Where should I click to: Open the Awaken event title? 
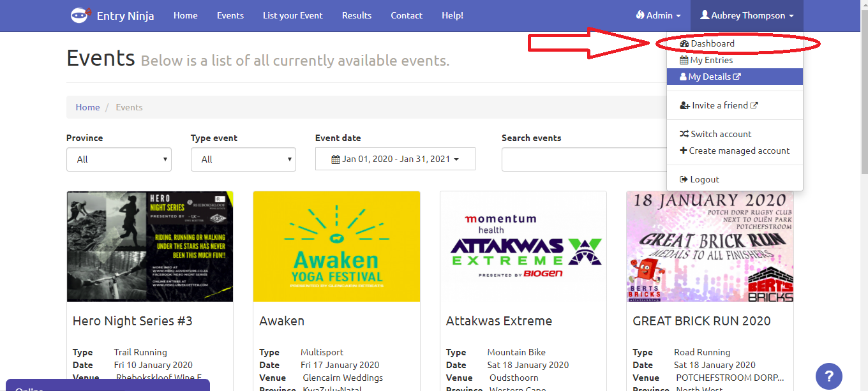click(282, 321)
